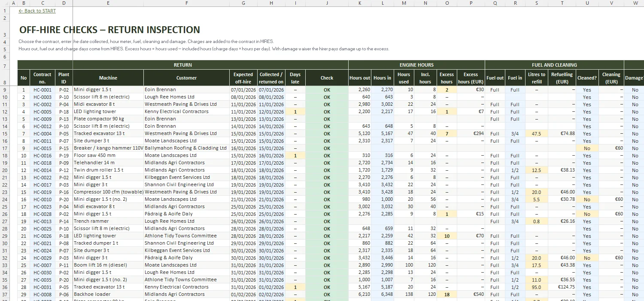Click the Litres to refill heading

(537, 78)
